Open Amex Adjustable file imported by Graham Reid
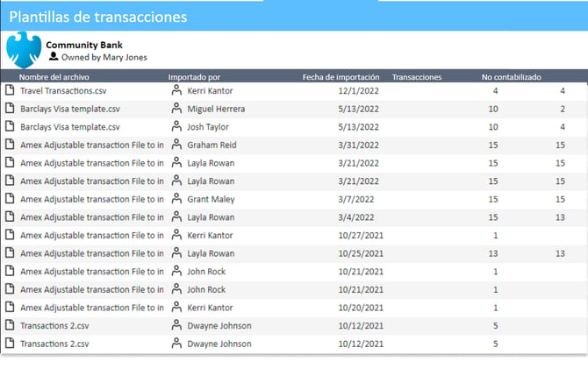 (x=92, y=145)
